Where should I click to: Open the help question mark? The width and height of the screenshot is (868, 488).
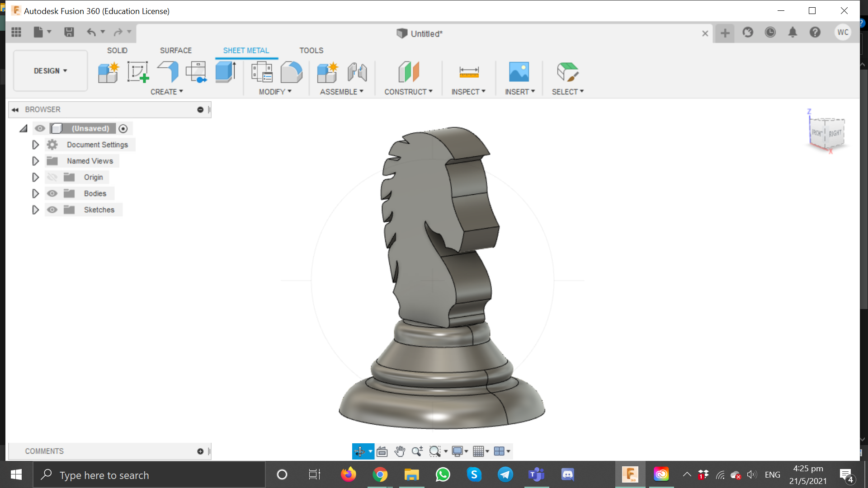[815, 33]
